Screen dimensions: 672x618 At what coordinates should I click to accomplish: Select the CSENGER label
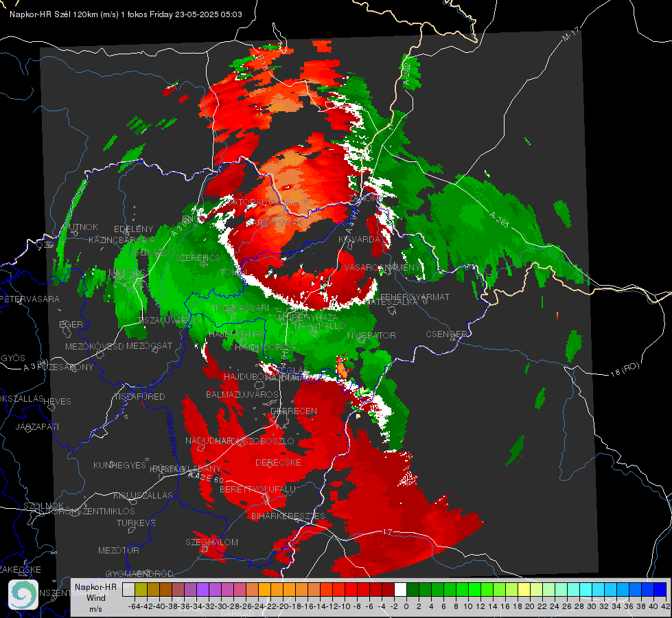[x=447, y=334]
